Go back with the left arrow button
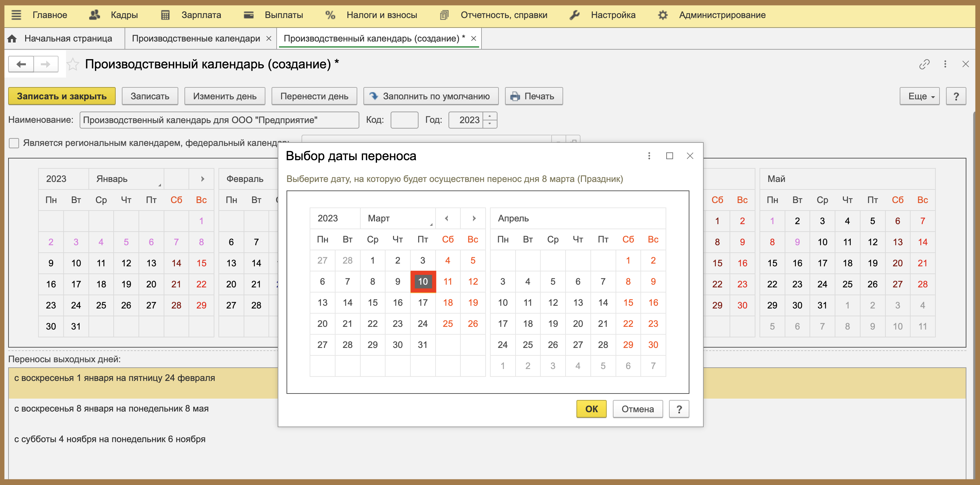Viewport: 980px width, 485px height. tap(21, 64)
